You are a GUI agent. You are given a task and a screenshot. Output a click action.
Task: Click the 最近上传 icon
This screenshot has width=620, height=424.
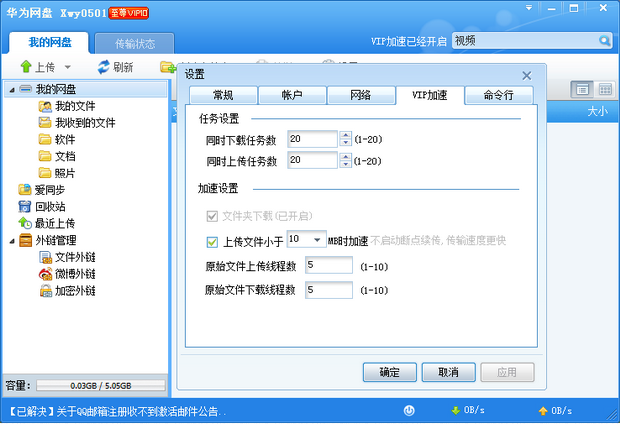[x=25, y=223]
